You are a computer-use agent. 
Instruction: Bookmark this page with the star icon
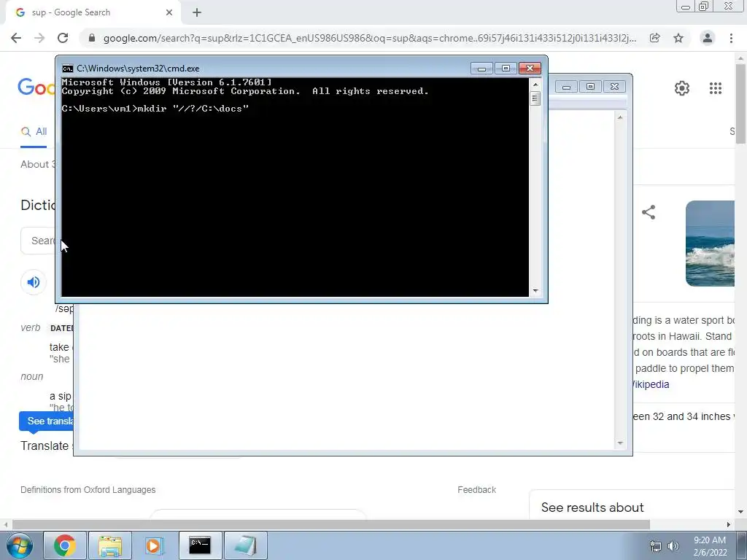pyautogui.click(x=678, y=38)
